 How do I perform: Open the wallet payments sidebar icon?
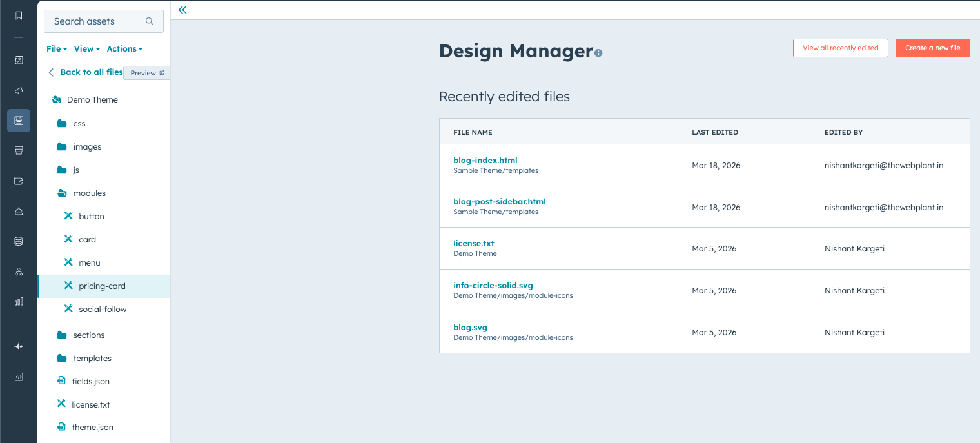pyautogui.click(x=19, y=181)
